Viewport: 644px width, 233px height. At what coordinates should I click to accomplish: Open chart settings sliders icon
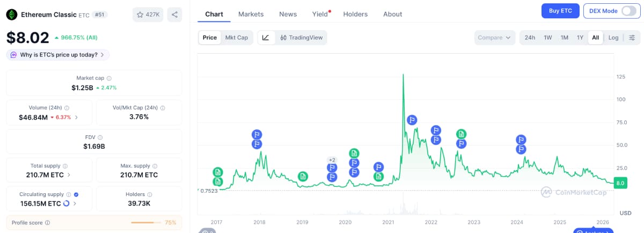632,38
